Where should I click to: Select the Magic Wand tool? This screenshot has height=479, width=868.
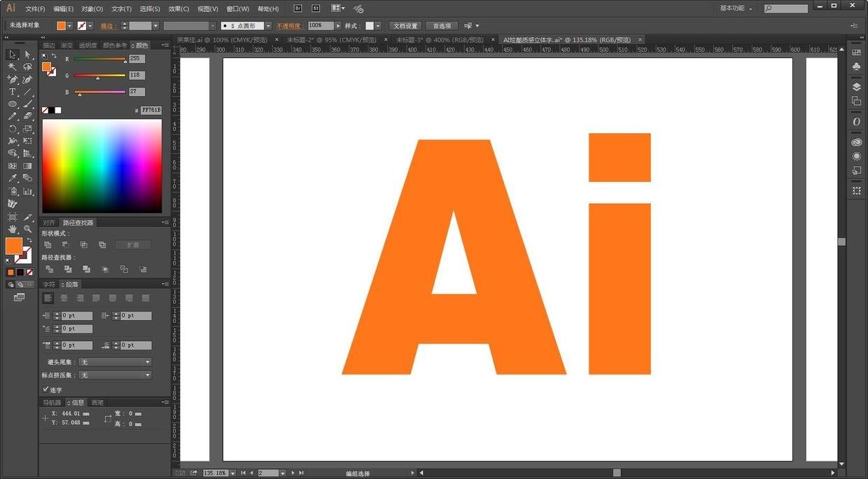pos(13,67)
